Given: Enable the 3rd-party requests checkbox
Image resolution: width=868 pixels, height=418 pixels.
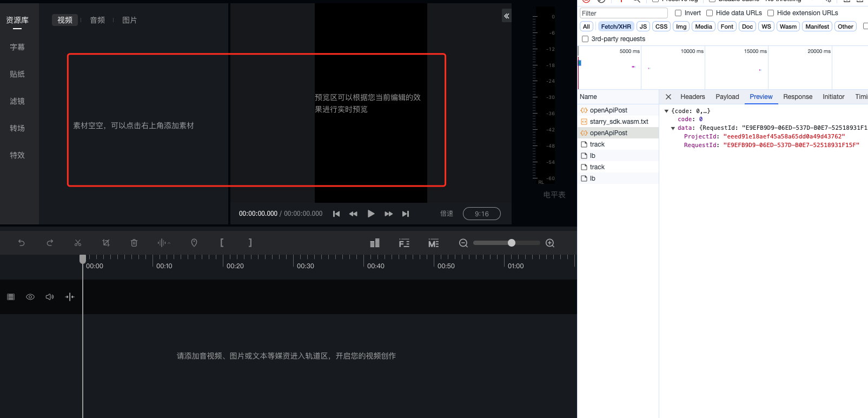Looking at the screenshot, I should pyautogui.click(x=585, y=39).
